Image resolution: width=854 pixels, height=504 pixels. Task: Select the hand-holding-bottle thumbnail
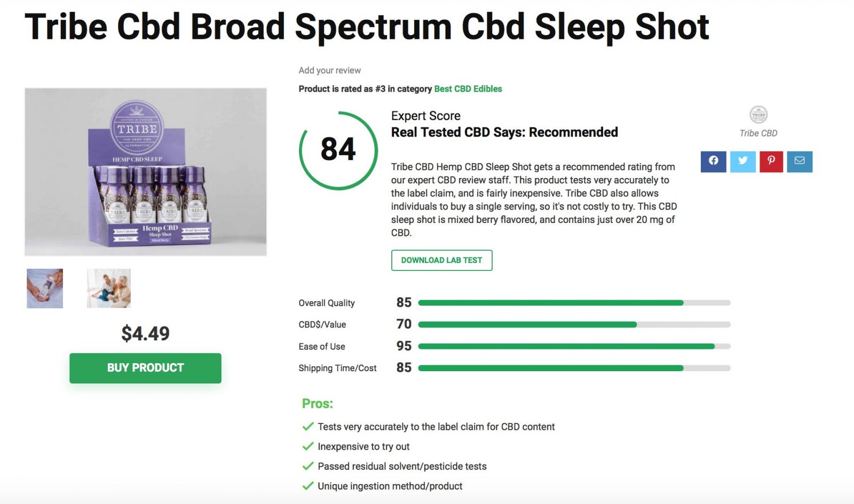(x=45, y=289)
